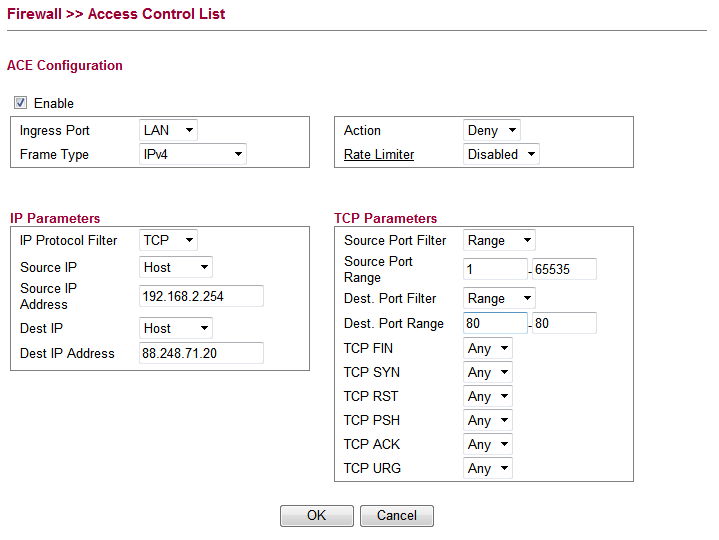Viewport: 719px width, 540px height.
Task: Open the Ingress Port dropdown
Action: pyautogui.click(x=168, y=130)
